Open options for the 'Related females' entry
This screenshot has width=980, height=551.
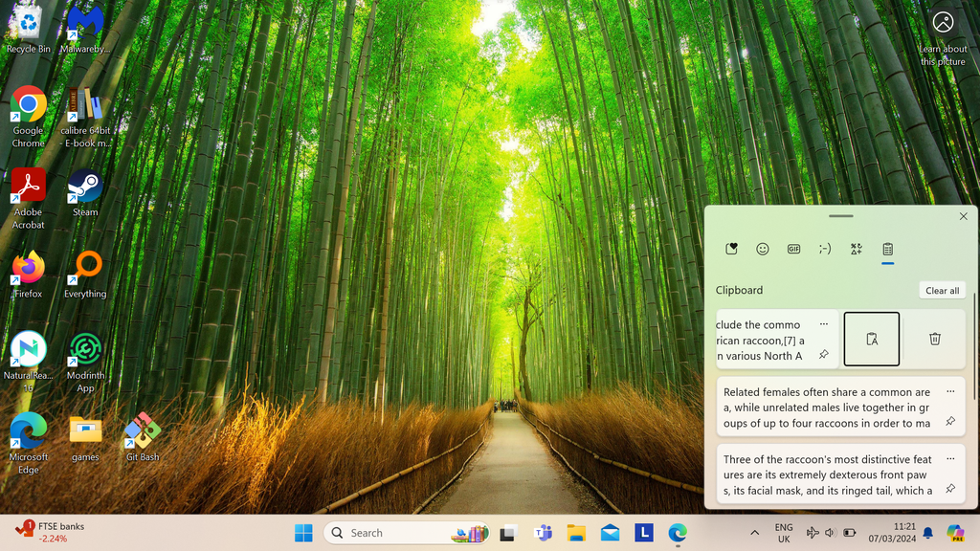point(949,391)
